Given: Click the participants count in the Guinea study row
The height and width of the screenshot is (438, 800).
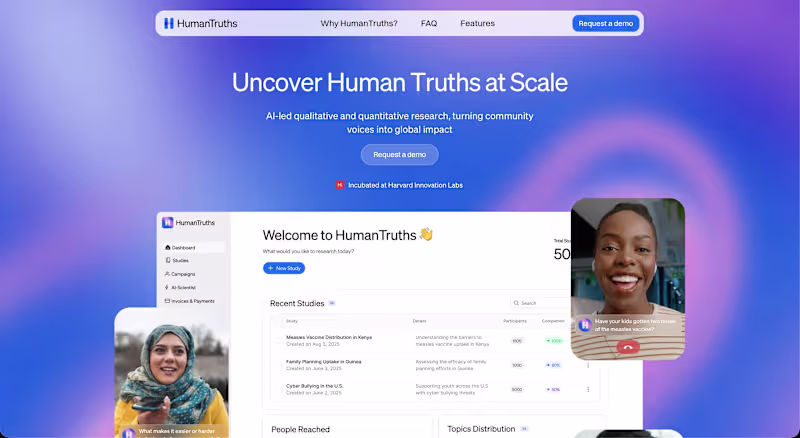Looking at the screenshot, I should coord(517,365).
